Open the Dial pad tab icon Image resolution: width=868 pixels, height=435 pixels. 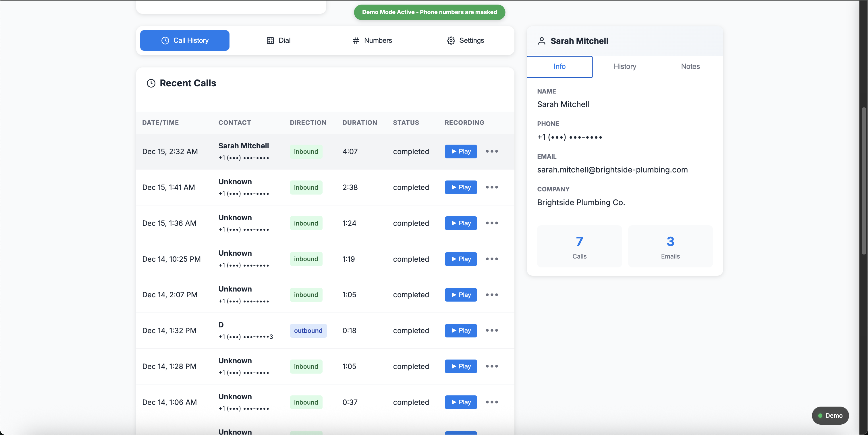point(271,40)
